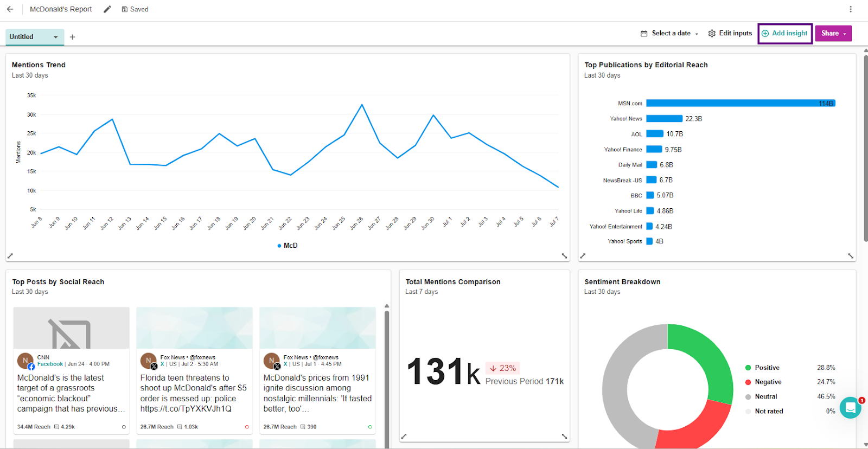Click the 1.03k engagement count
Image resolution: width=868 pixels, height=449 pixels.
(x=188, y=427)
